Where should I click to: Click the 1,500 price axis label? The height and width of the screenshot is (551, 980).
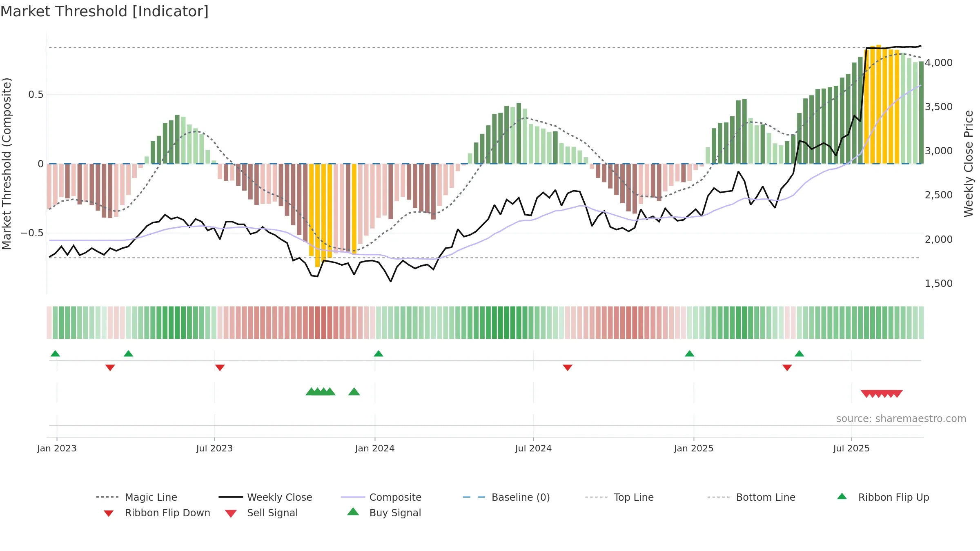[x=939, y=284]
